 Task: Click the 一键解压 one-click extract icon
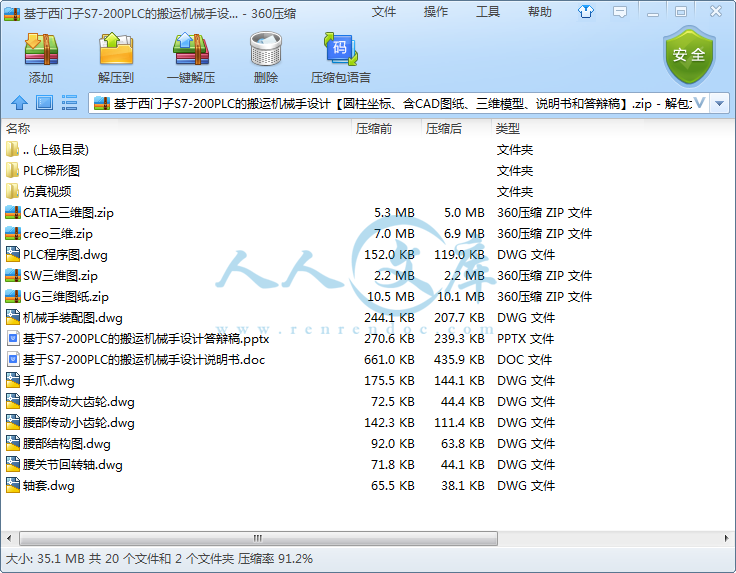[x=191, y=57]
